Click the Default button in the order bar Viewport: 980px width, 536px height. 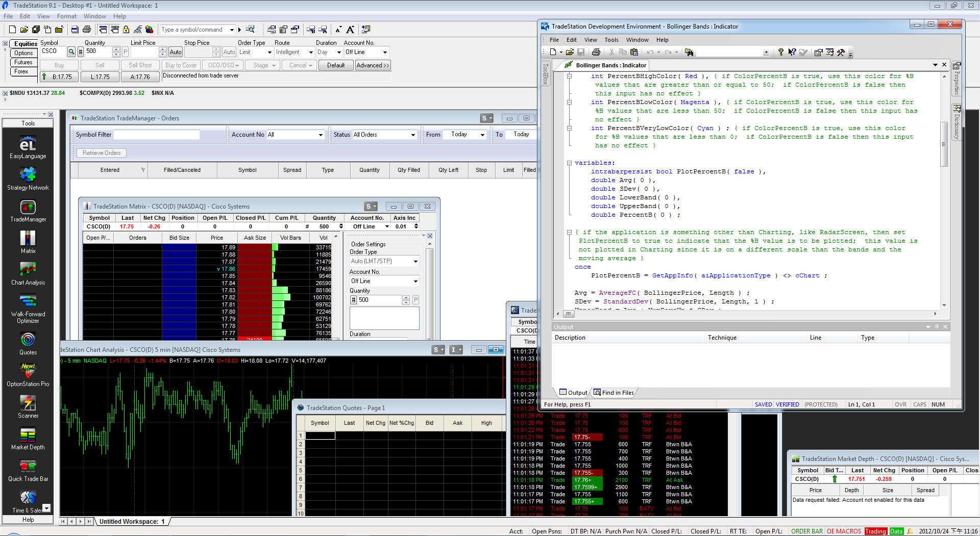pyautogui.click(x=336, y=65)
